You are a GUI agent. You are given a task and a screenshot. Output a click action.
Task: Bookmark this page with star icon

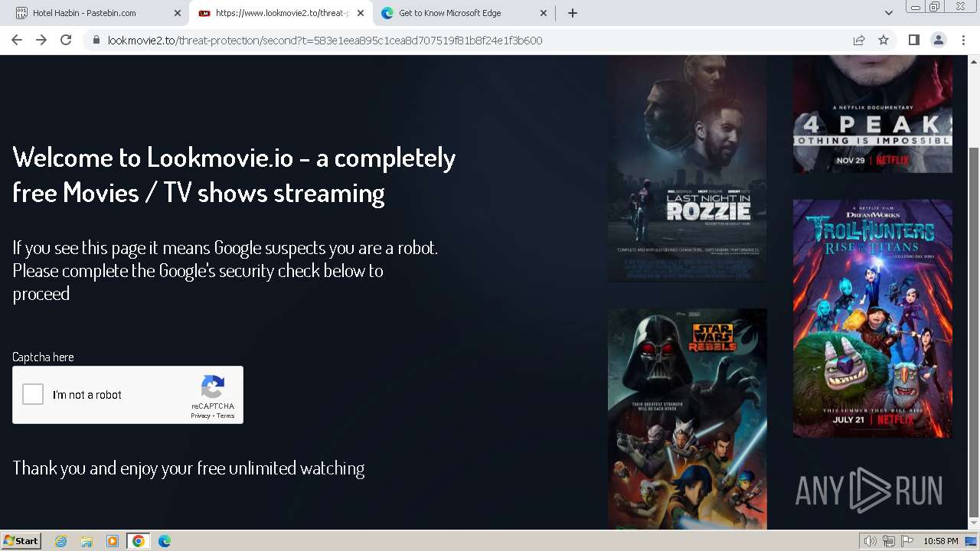point(884,41)
